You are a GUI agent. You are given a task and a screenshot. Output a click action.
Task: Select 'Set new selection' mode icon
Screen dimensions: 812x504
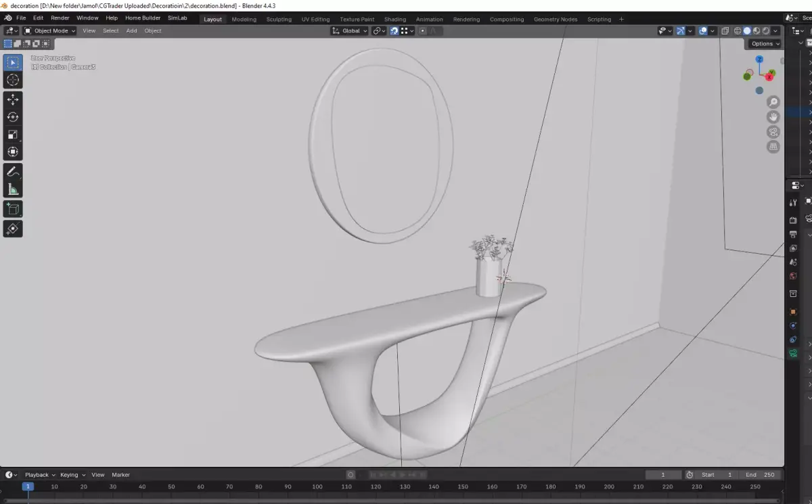coord(8,44)
